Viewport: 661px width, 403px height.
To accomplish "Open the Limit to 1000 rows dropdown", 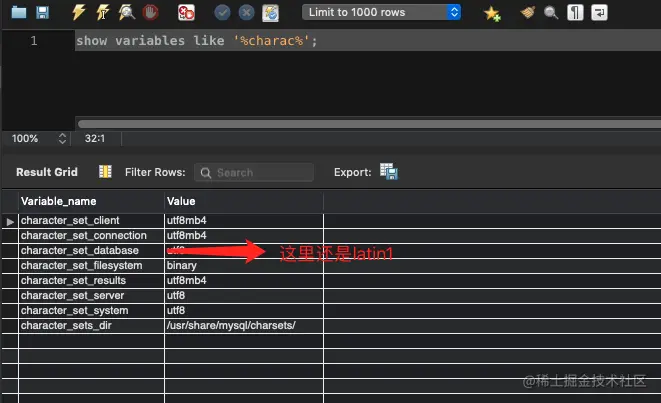I will pos(381,12).
